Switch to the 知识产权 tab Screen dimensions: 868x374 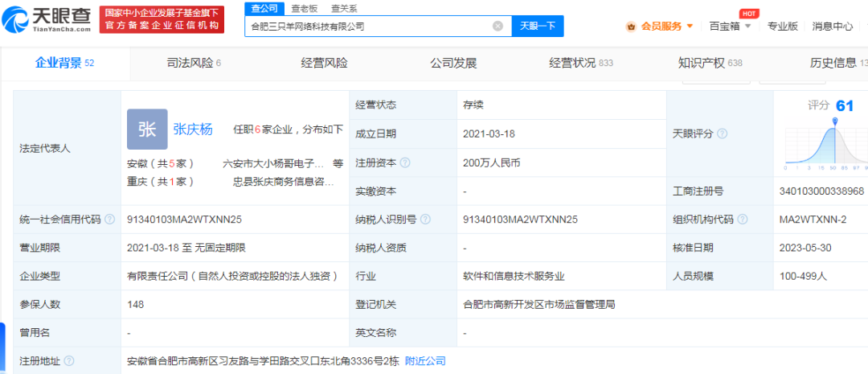(710, 64)
